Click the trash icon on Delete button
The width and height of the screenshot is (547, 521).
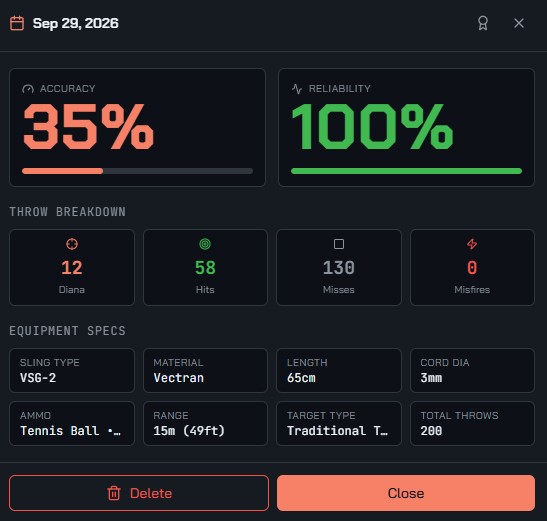point(114,493)
